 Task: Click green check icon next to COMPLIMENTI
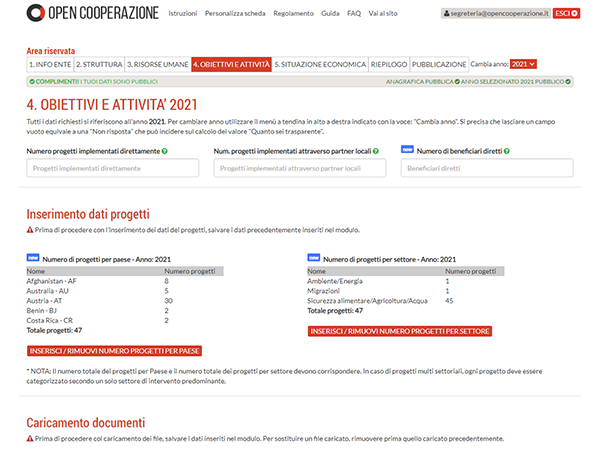click(x=32, y=82)
